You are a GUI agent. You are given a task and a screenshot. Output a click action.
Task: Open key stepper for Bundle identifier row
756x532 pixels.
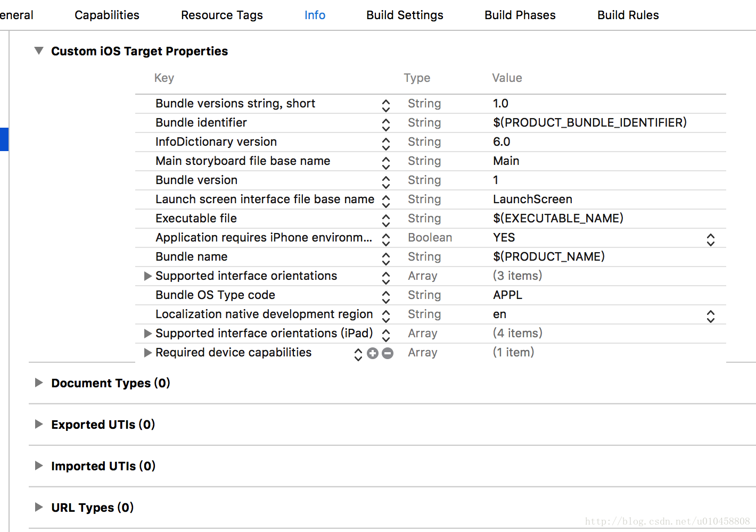coord(386,124)
